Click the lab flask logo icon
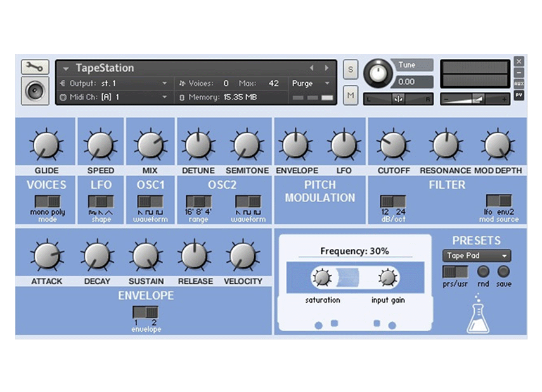Image resolution: width=542 pixels, height=392 pixels. pyautogui.click(x=478, y=313)
